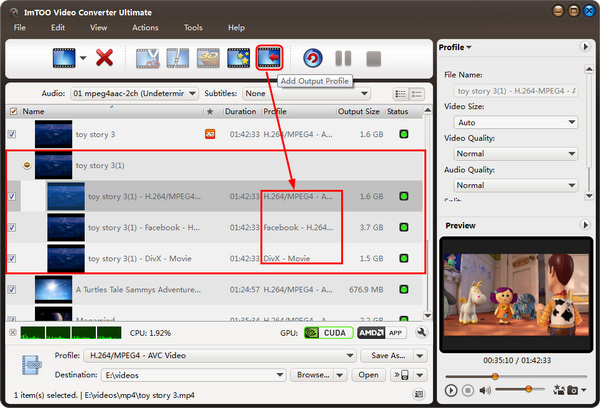The height and width of the screenshot is (408, 600).
Task: Open the Tools menu
Action: coord(193,27)
